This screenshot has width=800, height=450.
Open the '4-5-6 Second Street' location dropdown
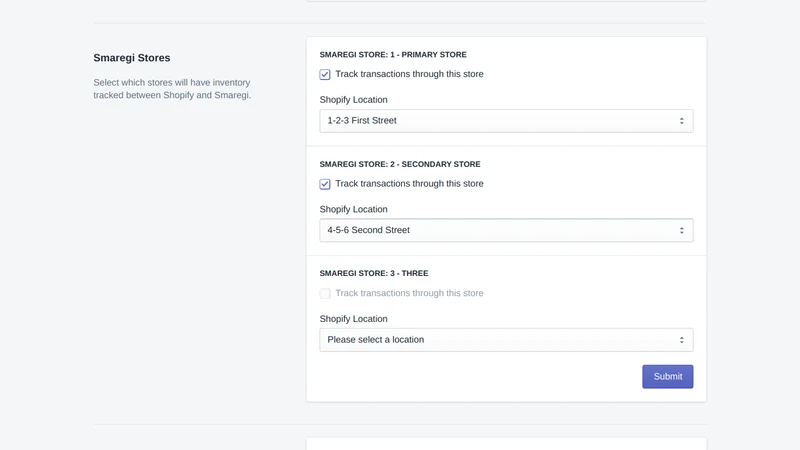(506, 230)
